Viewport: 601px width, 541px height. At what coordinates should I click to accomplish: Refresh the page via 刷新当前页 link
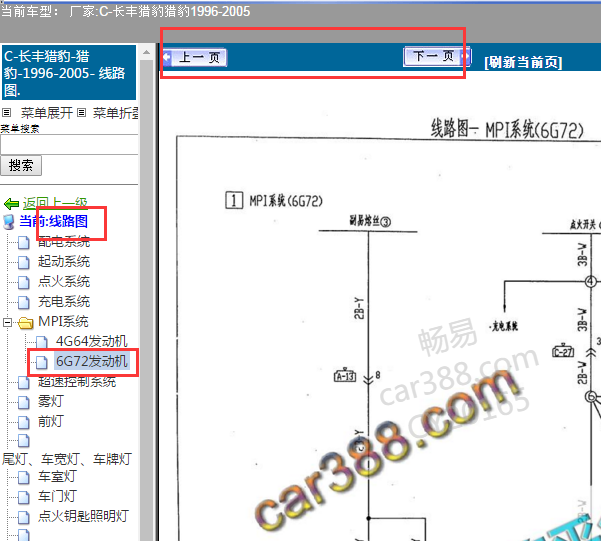(523, 62)
